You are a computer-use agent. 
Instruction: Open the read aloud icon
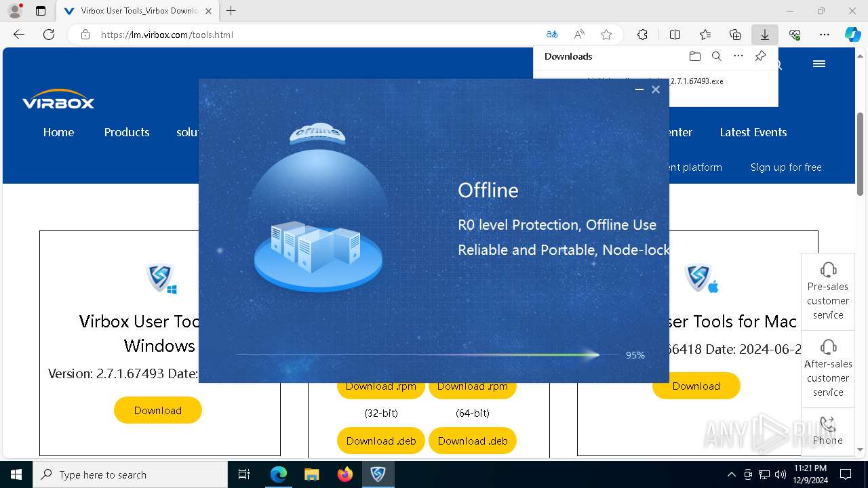[x=579, y=35]
